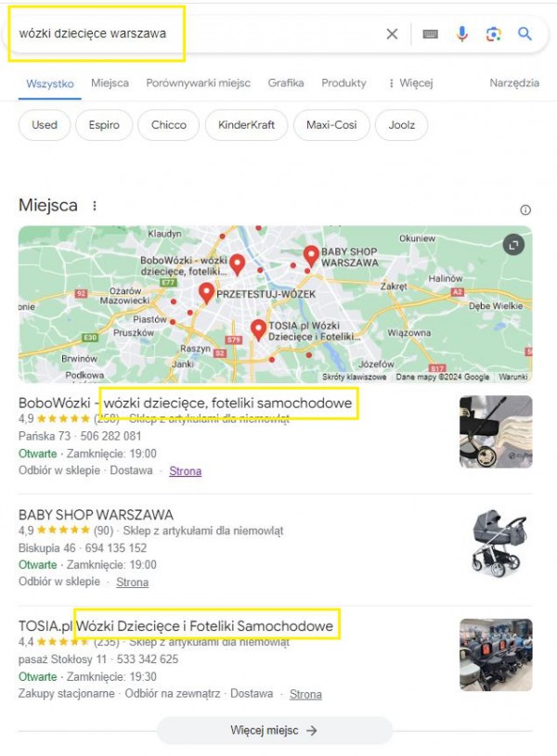Select the Joolz filter chip
Viewport: 557px width, 756px height.
pyautogui.click(x=402, y=125)
